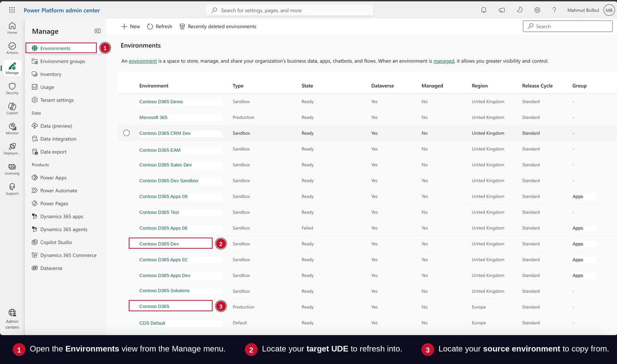Go to Home in left rail

click(x=12, y=28)
